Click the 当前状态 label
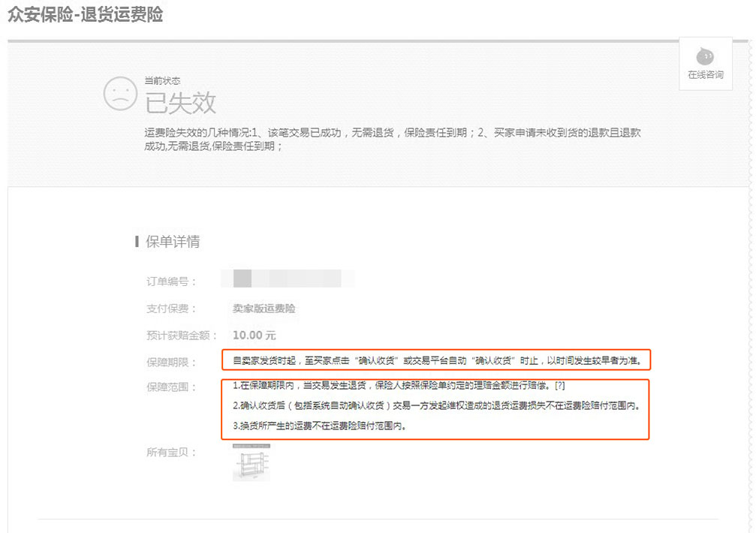Image resolution: width=756 pixels, height=533 pixels. tap(162, 80)
